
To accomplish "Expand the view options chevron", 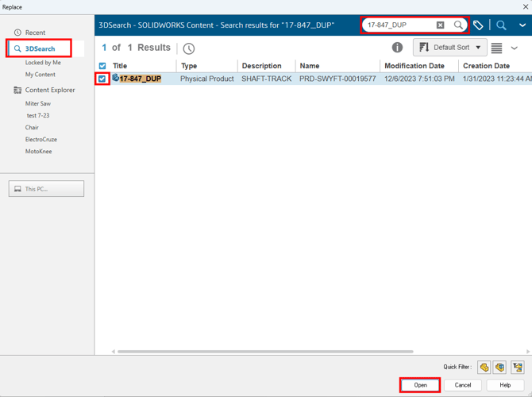I will click(x=515, y=48).
